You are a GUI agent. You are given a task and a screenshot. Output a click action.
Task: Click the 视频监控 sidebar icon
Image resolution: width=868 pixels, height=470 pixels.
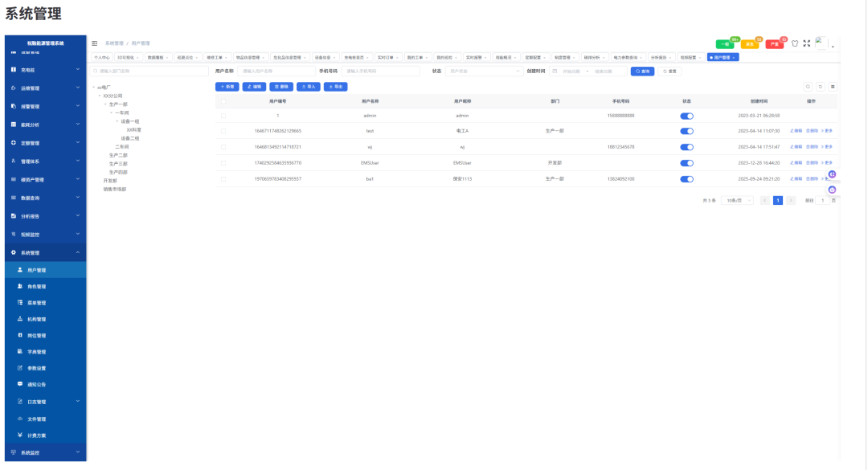(14, 234)
